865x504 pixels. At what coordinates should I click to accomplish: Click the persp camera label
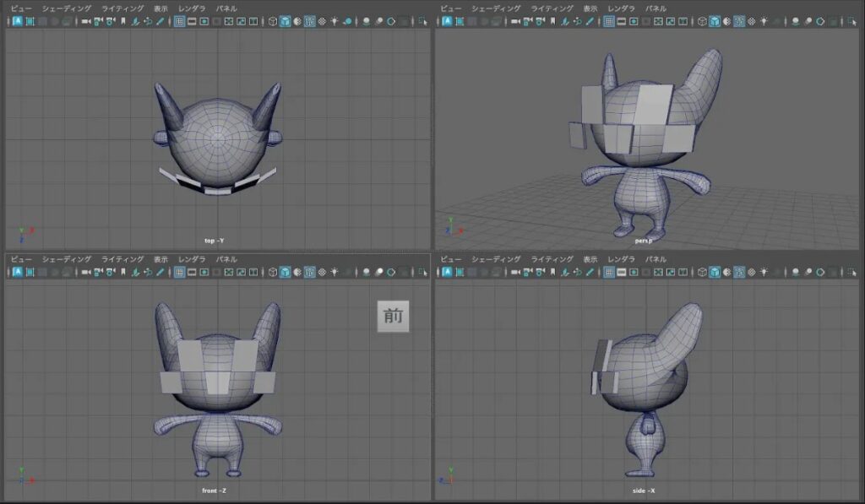[x=643, y=241]
